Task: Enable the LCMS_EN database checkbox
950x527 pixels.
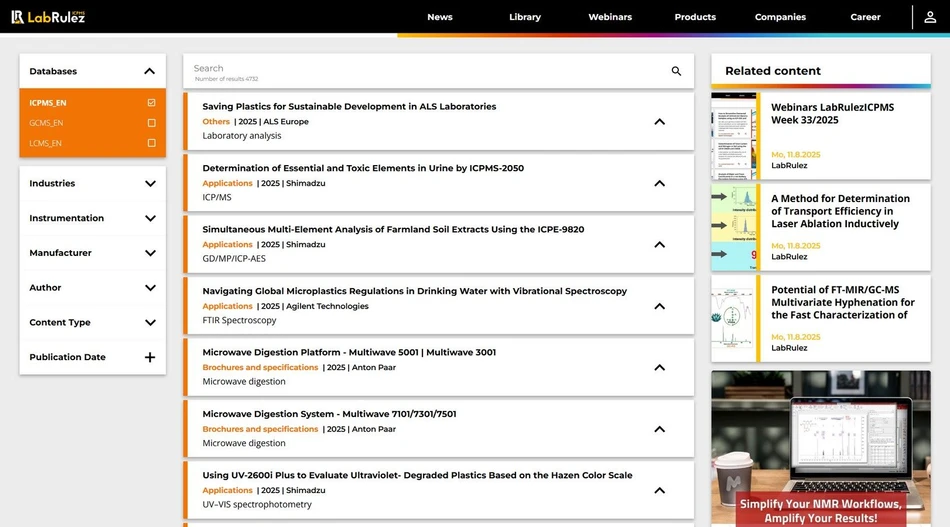Action: click(151, 143)
